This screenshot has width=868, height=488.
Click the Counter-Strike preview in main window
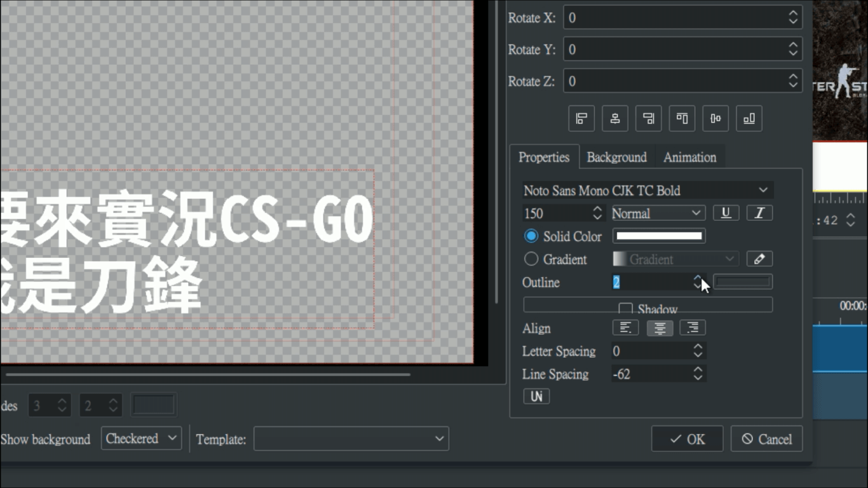(840, 70)
